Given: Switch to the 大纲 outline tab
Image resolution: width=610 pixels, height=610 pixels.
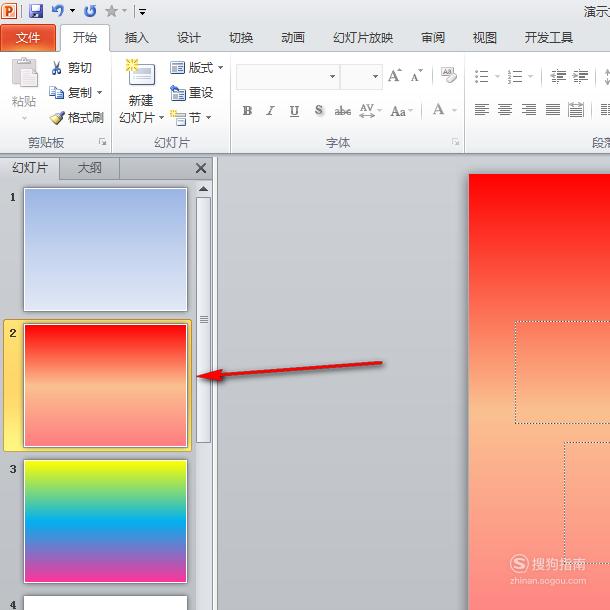Looking at the screenshot, I should (89, 168).
